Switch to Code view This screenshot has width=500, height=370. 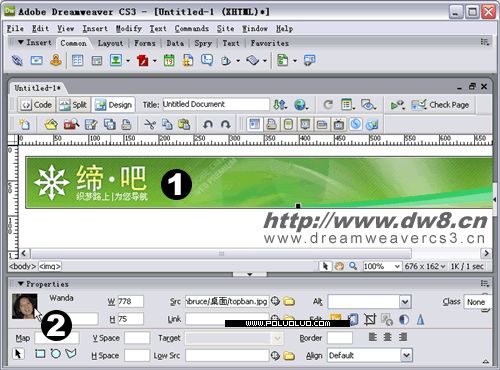point(36,105)
